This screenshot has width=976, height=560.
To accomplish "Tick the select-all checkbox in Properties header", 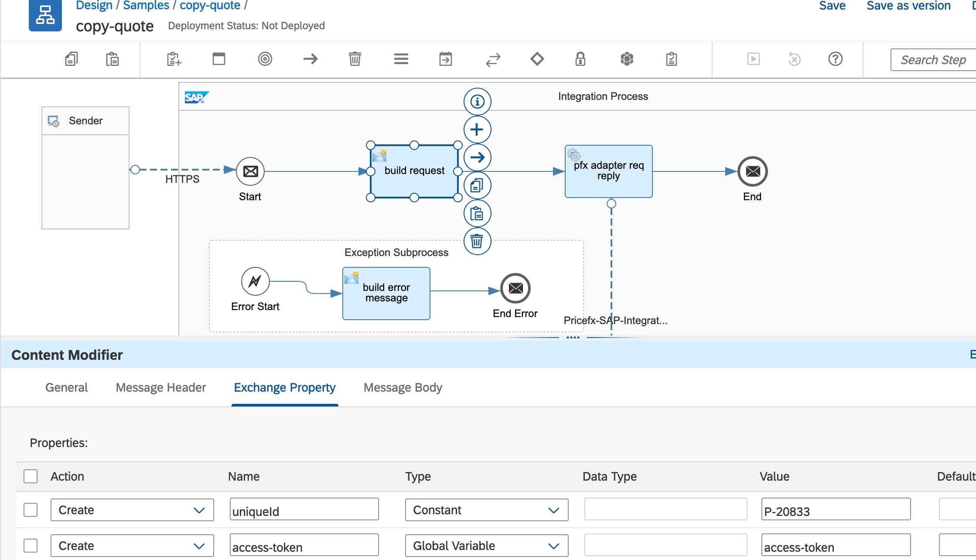I will tap(31, 476).
